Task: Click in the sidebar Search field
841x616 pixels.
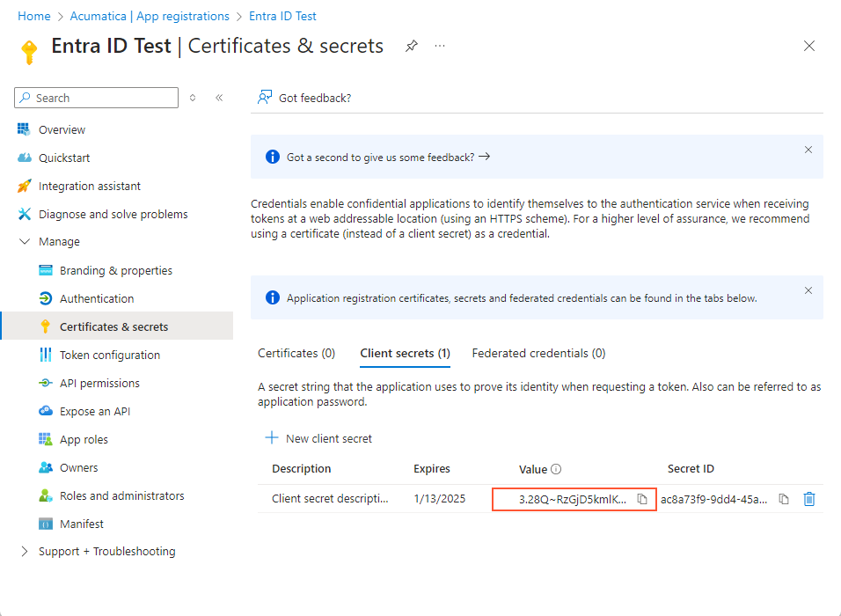Action: (x=101, y=98)
